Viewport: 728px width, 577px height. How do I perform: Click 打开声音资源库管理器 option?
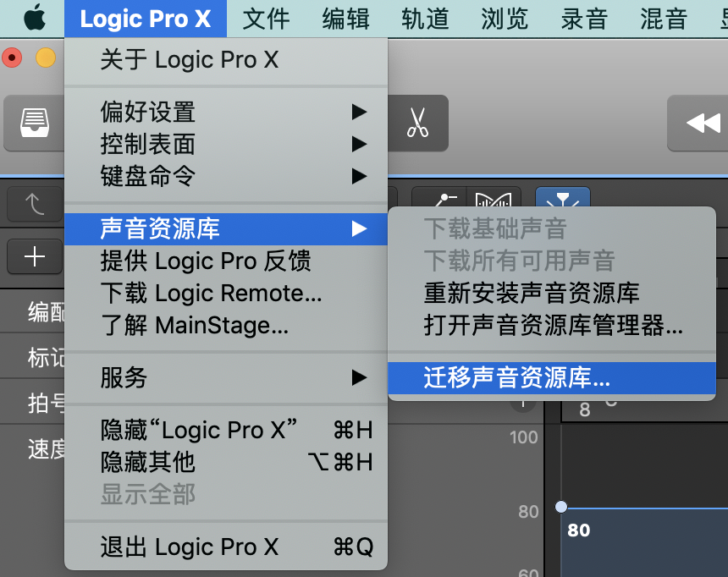coord(553,325)
